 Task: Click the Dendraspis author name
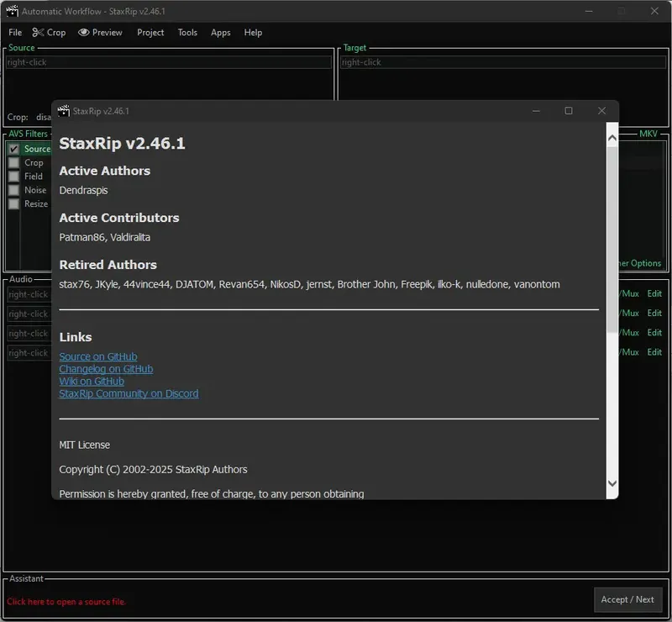(83, 191)
